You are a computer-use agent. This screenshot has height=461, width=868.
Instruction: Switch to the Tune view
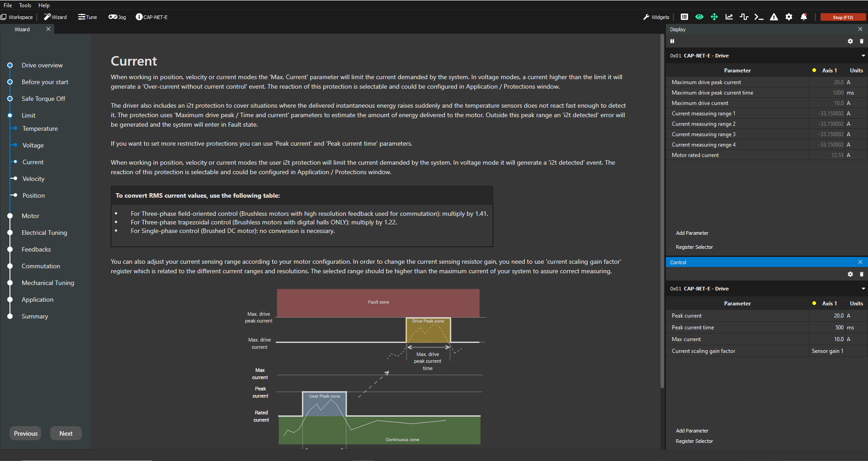coord(88,17)
